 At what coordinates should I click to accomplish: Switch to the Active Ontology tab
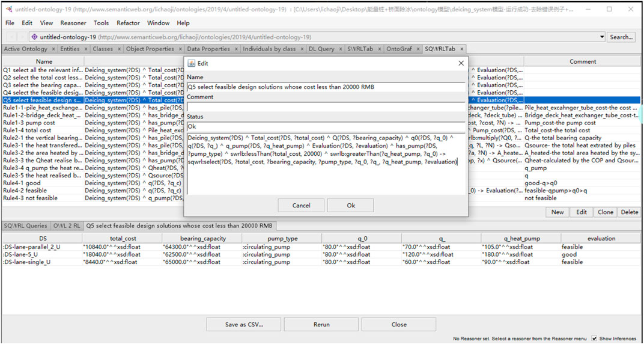pos(25,49)
